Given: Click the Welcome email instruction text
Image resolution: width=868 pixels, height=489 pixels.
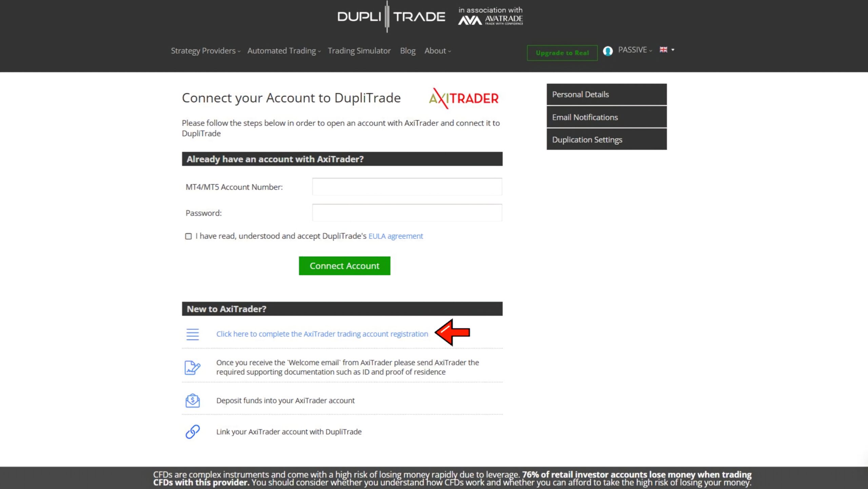Looking at the screenshot, I should (x=348, y=367).
